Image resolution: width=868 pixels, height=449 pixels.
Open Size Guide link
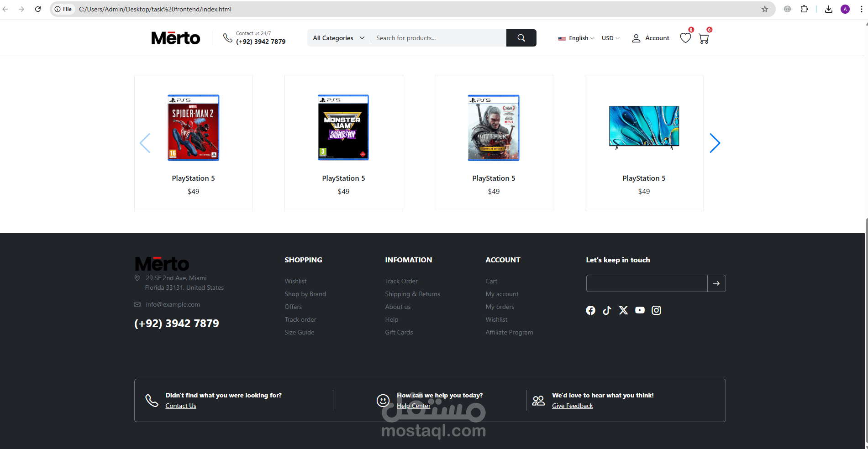299,332
